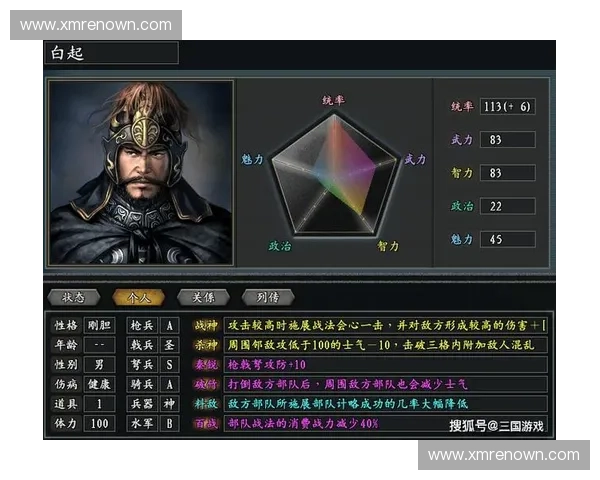The width and height of the screenshot is (600, 480).
Task: Click the 政治 value 22 box
Action: (507, 206)
